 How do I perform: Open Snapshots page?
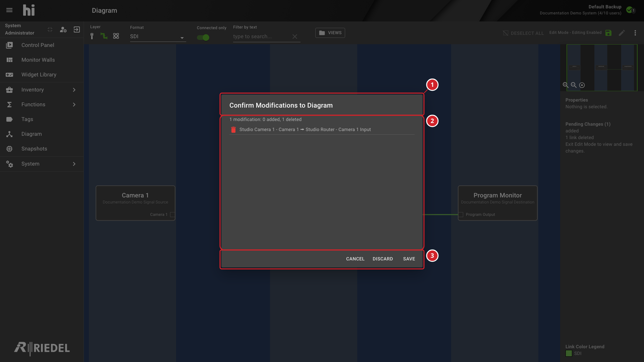tap(42, 149)
